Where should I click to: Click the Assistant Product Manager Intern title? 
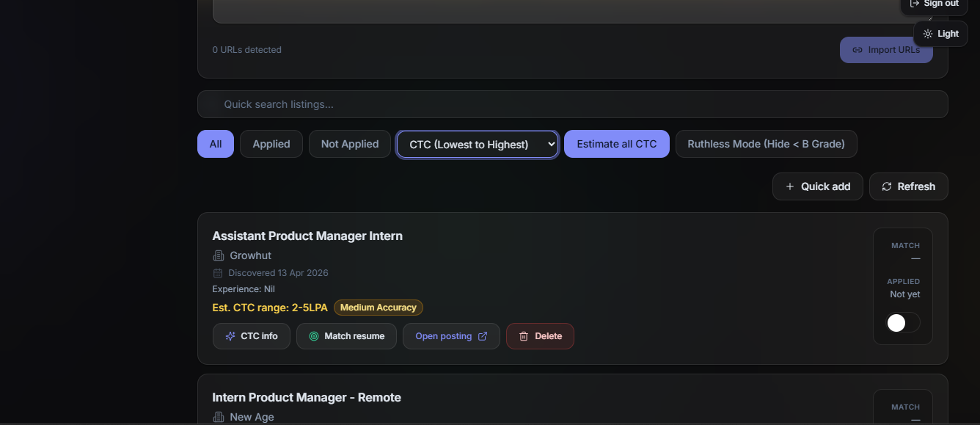(307, 236)
